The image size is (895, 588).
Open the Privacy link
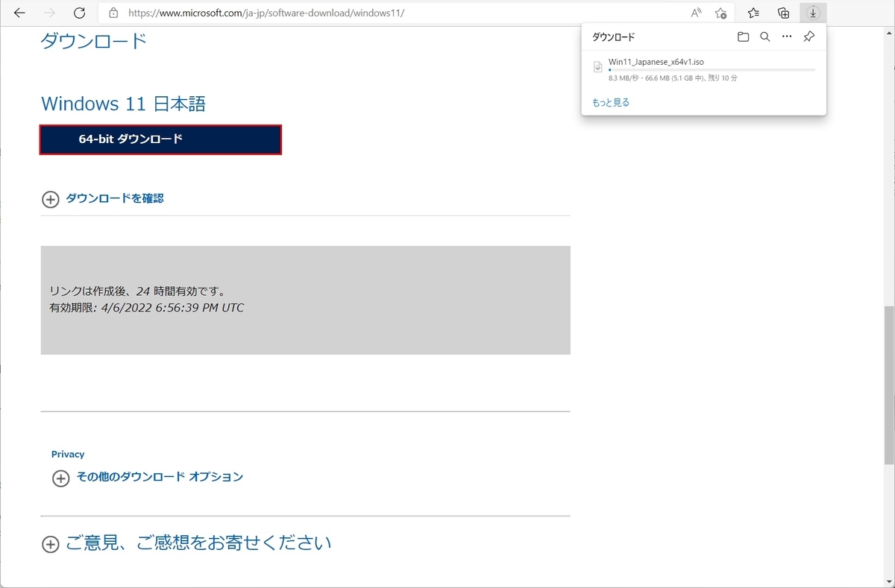(x=68, y=454)
